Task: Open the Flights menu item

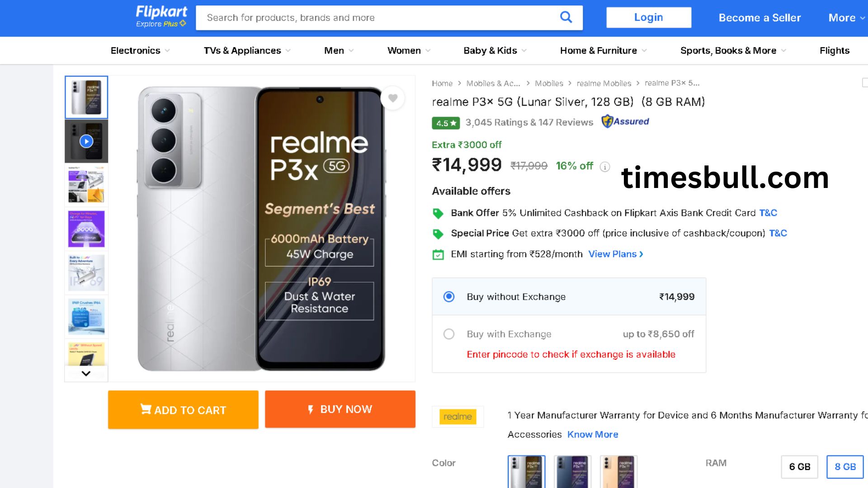Action: tap(834, 51)
